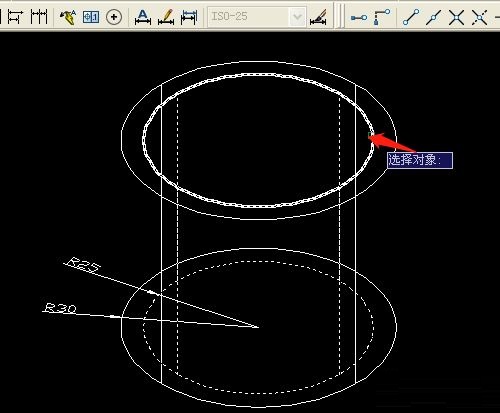Viewport: 500px width, 413px height.
Task: Click the 选择对象 prompt box
Action: pyautogui.click(x=420, y=160)
